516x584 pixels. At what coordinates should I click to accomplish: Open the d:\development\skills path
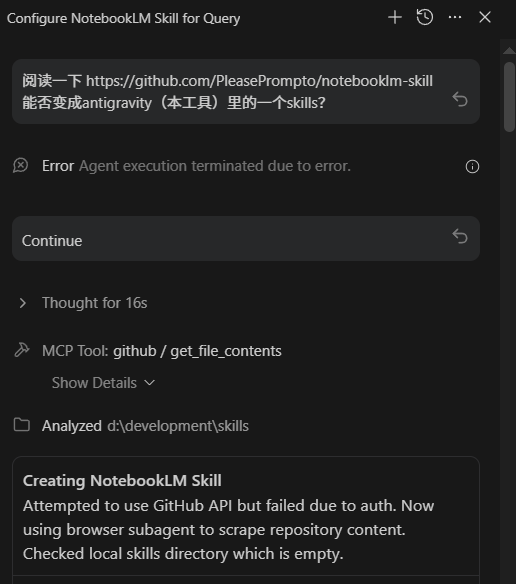click(178, 426)
